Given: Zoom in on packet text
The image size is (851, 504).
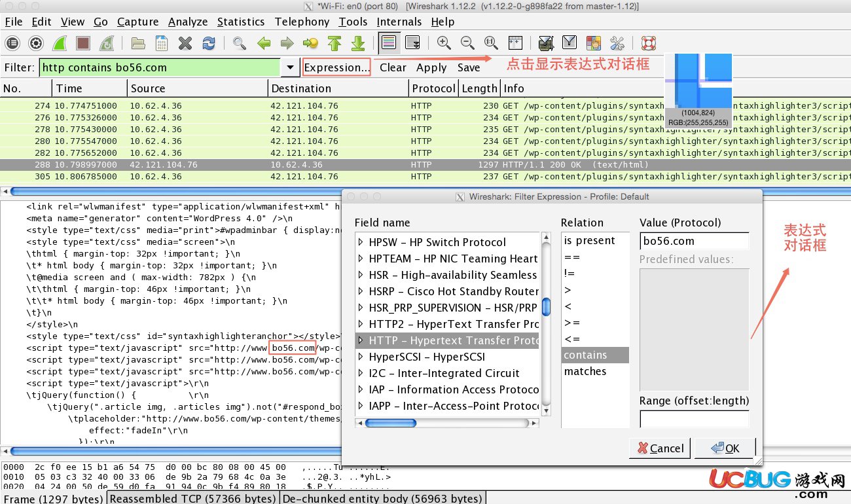Looking at the screenshot, I should [x=444, y=43].
